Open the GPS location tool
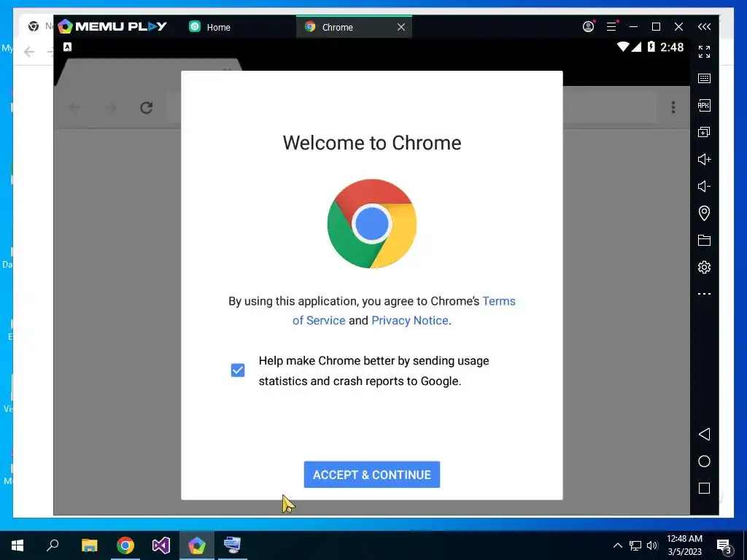747x560 pixels. click(704, 213)
